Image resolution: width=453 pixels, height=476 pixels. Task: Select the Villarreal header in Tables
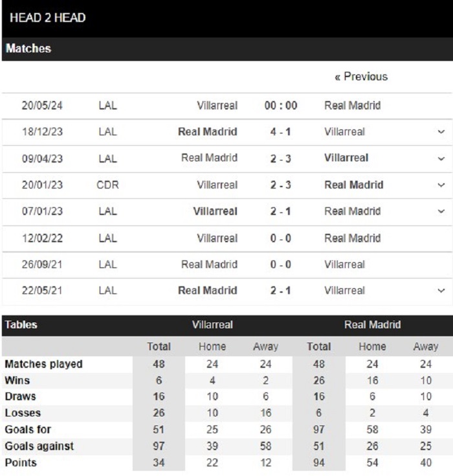[212, 325]
